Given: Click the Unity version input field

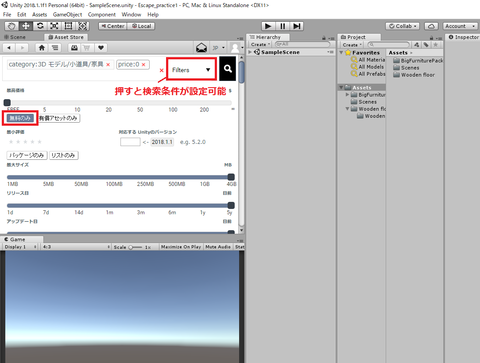Looking at the screenshot, I should point(130,142).
